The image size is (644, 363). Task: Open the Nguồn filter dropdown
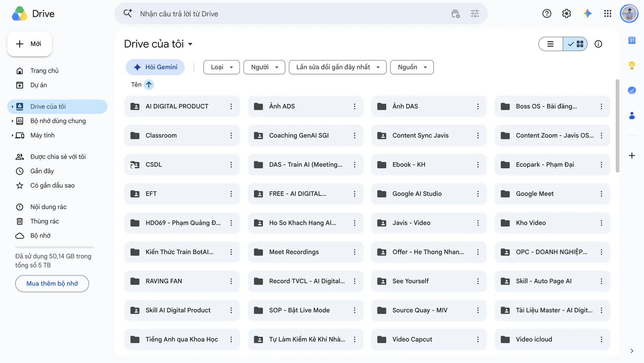pos(412,67)
